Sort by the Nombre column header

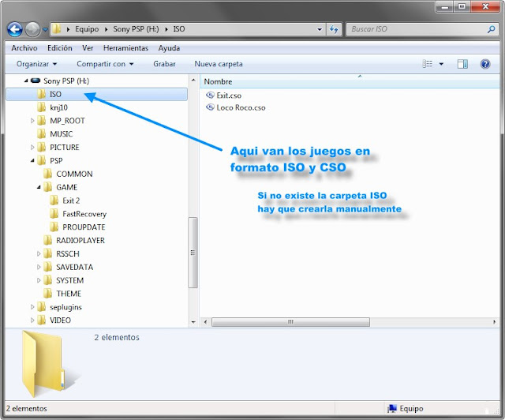(350, 81)
